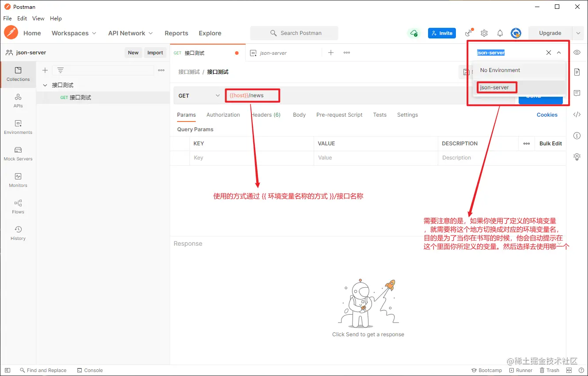This screenshot has width=588, height=376.
Task: Click the New button
Action: [x=133, y=53]
